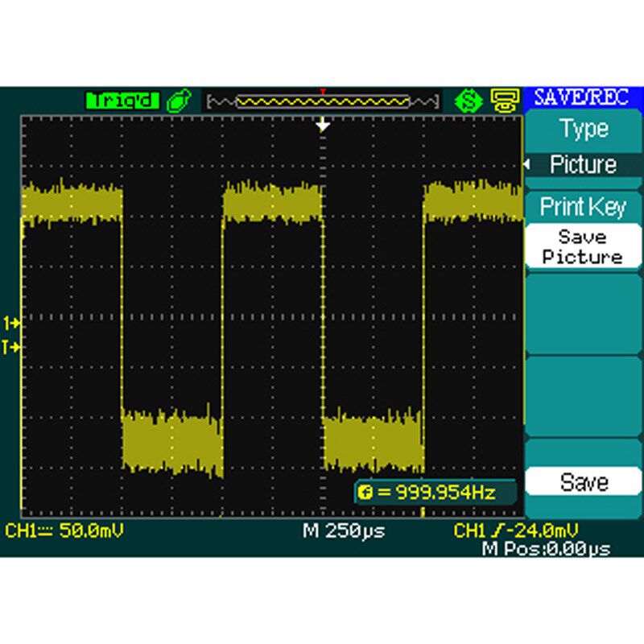644x644 pixels.
Task: Click the M Pos:0.00µs readout
Action: click(547, 549)
